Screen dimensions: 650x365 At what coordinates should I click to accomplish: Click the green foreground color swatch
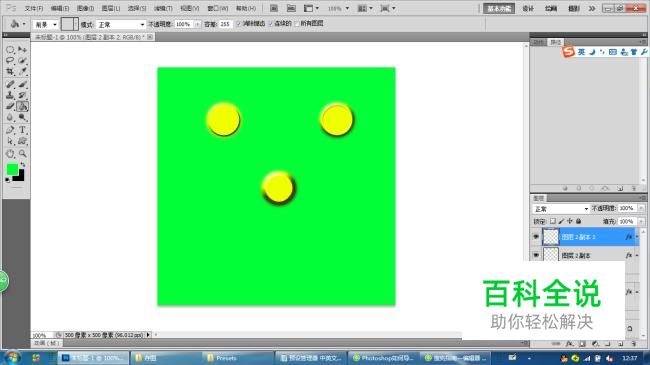(12, 169)
